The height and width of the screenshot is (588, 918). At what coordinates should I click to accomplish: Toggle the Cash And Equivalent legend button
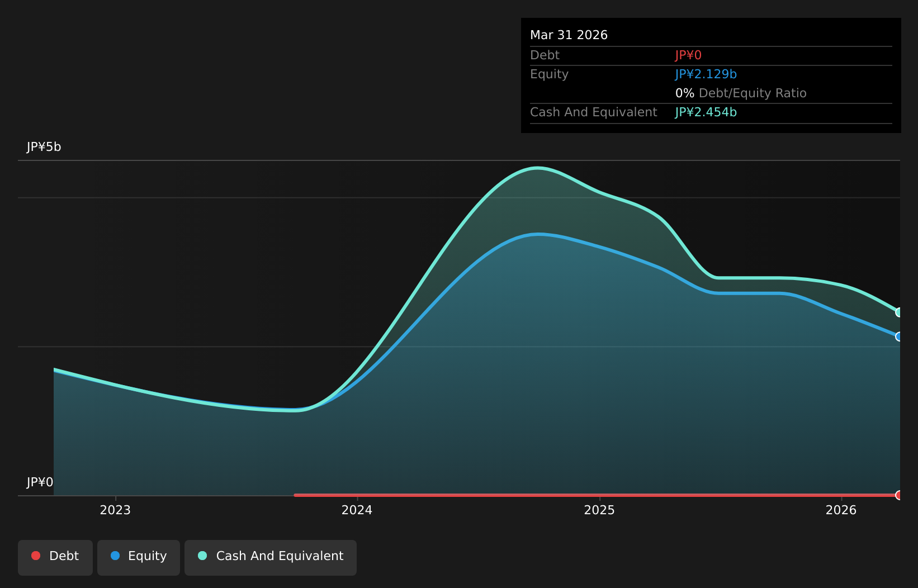click(x=271, y=557)
